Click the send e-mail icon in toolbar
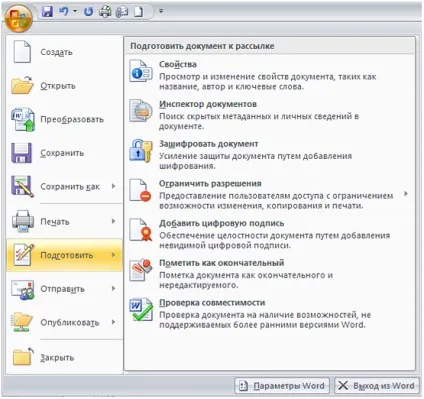This screenshot has height=399, width=424. click(122, 12)
